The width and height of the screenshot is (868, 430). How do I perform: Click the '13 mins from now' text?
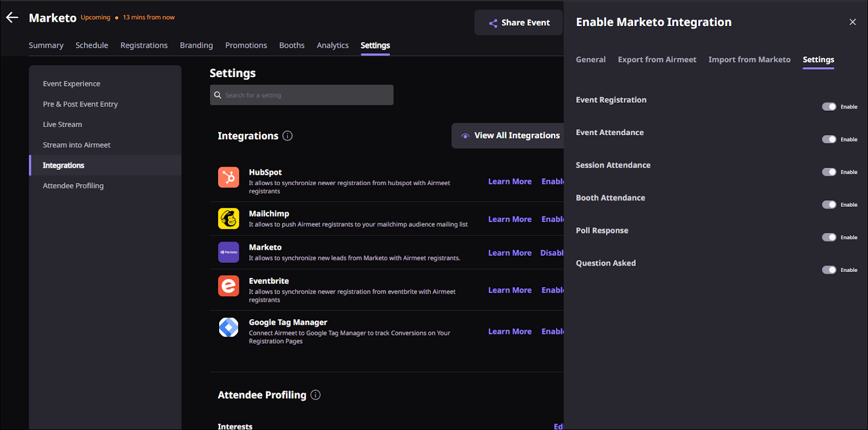[149, 17]
